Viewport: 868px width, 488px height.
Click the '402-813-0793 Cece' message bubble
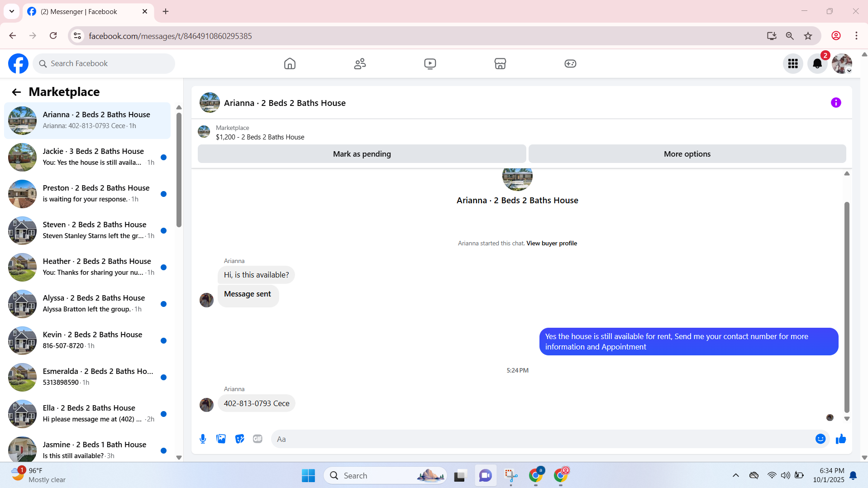point(257,403)
